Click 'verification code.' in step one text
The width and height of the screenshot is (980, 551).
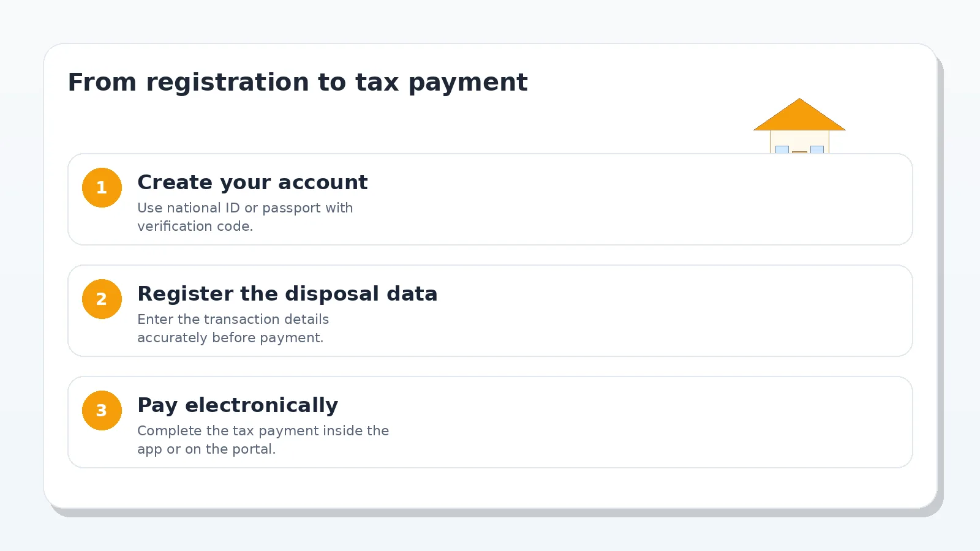pyautogui.click(x=195, y=227)
